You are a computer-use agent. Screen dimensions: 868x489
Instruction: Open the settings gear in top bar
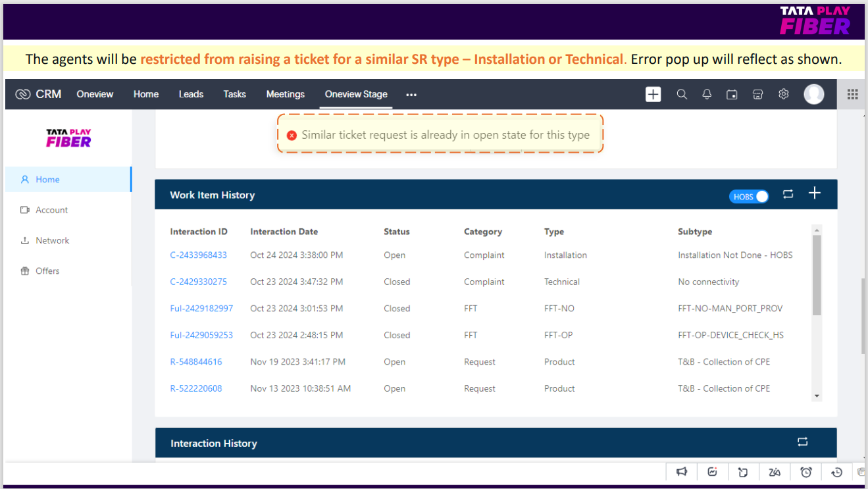783,94
